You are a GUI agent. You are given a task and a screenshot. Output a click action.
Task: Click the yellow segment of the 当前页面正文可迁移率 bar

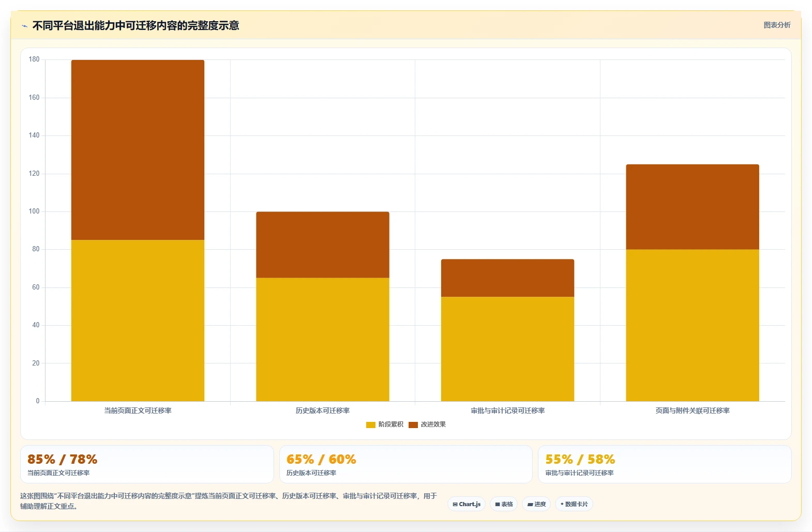pyautogui.click(x=138, y=321)
